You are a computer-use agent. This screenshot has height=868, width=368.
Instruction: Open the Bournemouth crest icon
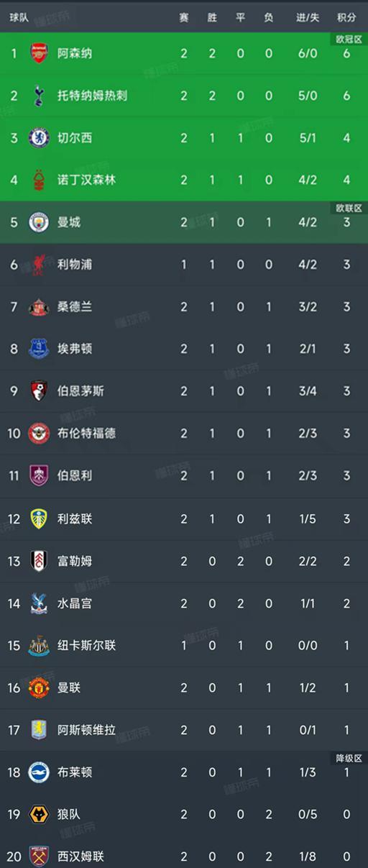pyautogui.click(x=39, y=391)
